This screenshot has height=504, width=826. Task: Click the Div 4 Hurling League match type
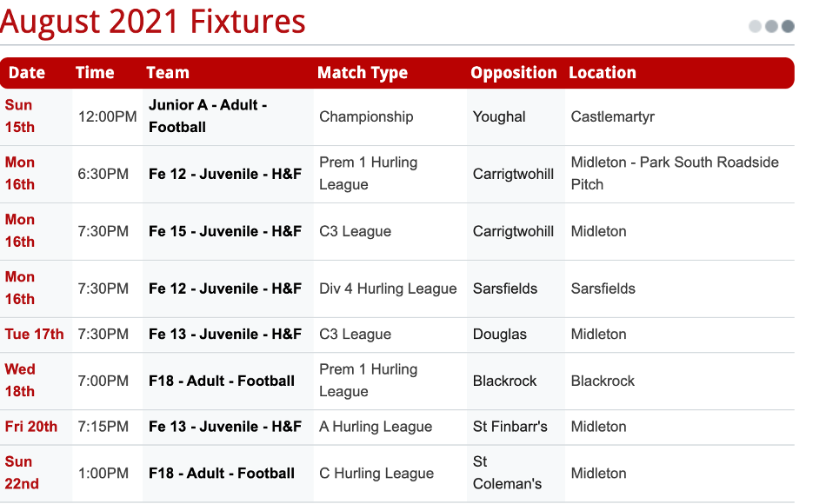tap(388, 288)
